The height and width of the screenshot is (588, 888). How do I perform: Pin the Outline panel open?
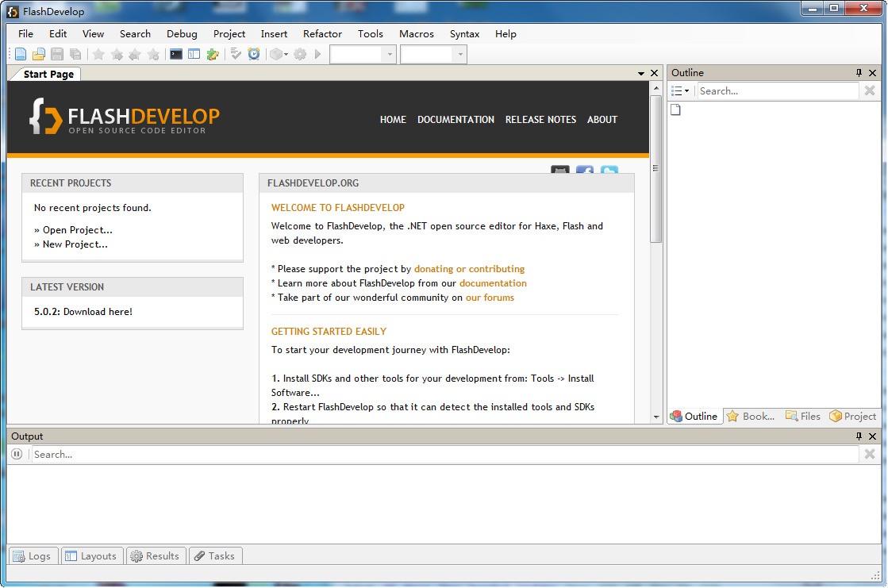[x=859, y=72]
